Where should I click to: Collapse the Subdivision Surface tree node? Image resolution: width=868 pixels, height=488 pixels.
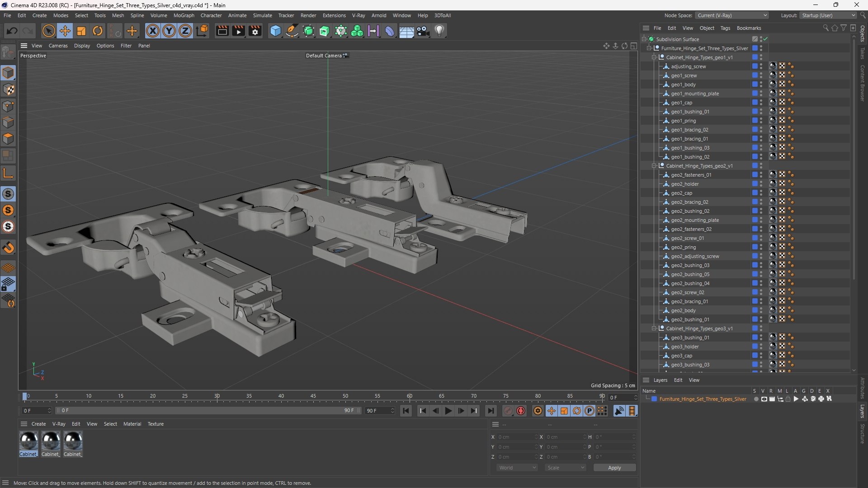644,39
